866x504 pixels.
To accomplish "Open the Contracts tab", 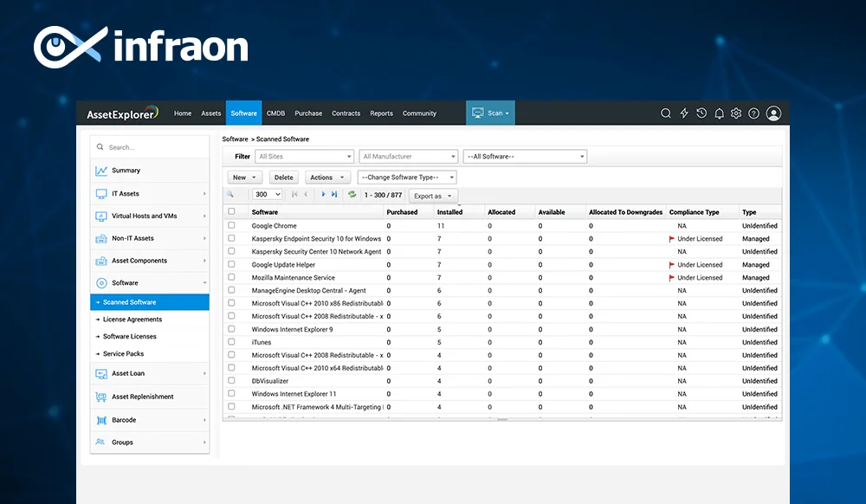I will coord(346,113).
